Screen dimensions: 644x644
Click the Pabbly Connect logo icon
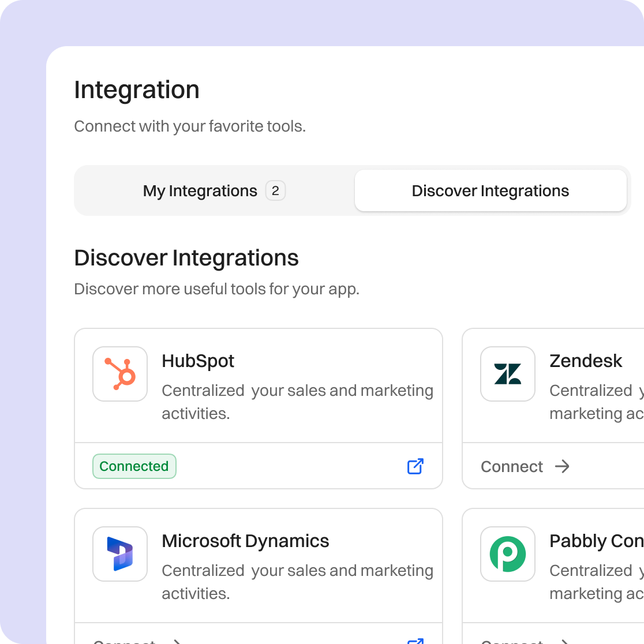[x=508, y=554]
